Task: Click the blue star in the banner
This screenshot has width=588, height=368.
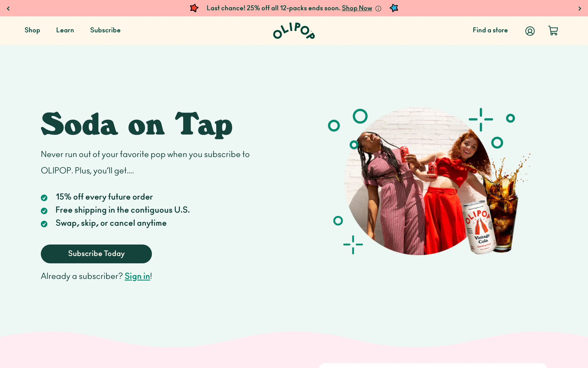Action: click(394, 8)
